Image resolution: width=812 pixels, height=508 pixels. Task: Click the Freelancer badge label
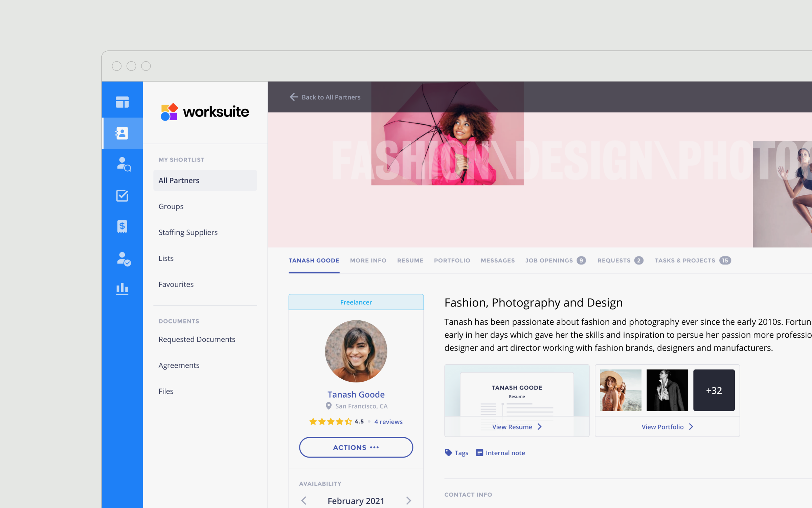coord(356,302)
